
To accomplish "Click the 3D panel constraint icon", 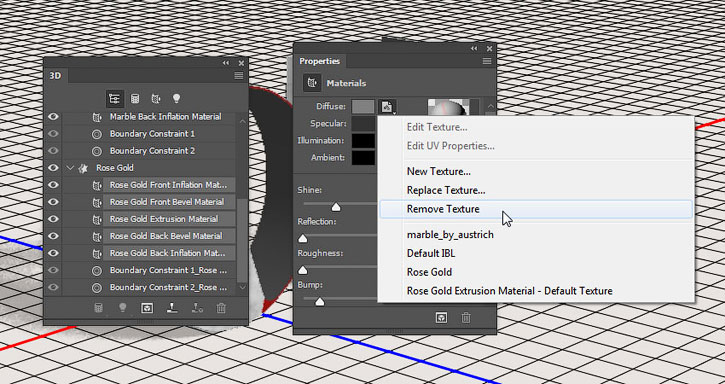I will pyautogui.click(x=197, y=308).
